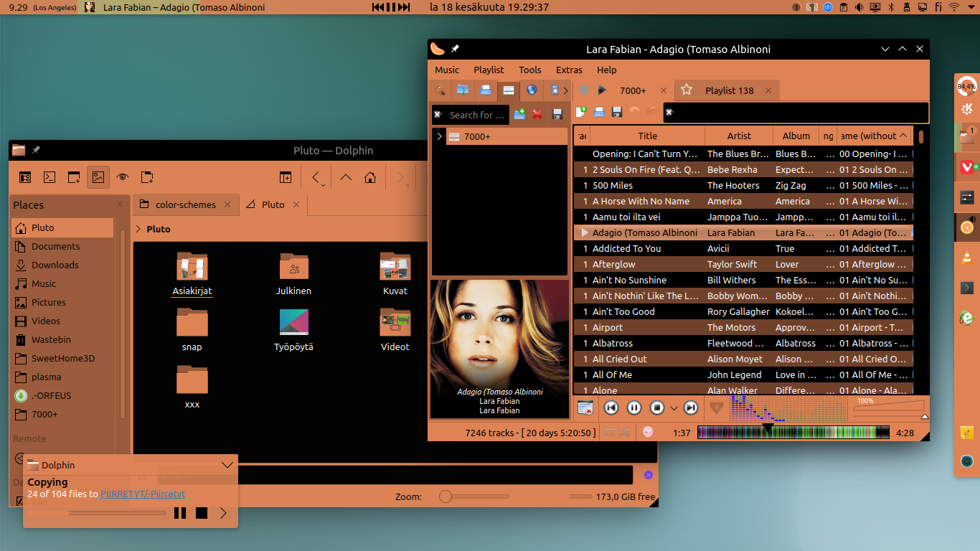Open the yellow sticky note icon in the dock
Viewport: 980px width, 551px height.
point(966,432)
